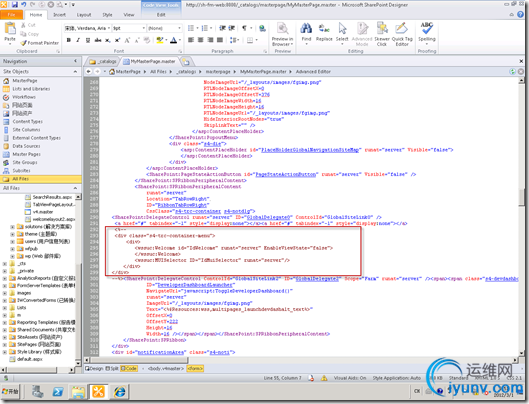Select Content Types in Site Objects
529x404 pixels.
[x=27, y=122]
